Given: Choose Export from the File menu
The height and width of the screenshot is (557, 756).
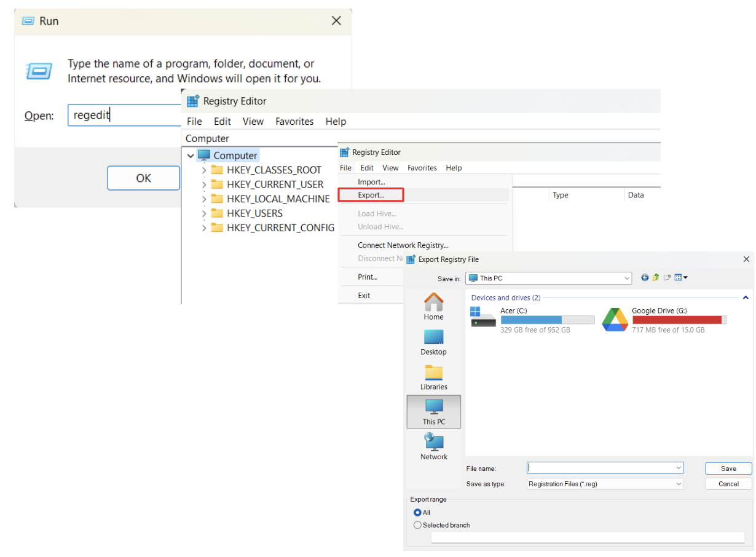Looking at the screenshot, I should (x=370, y=195).
